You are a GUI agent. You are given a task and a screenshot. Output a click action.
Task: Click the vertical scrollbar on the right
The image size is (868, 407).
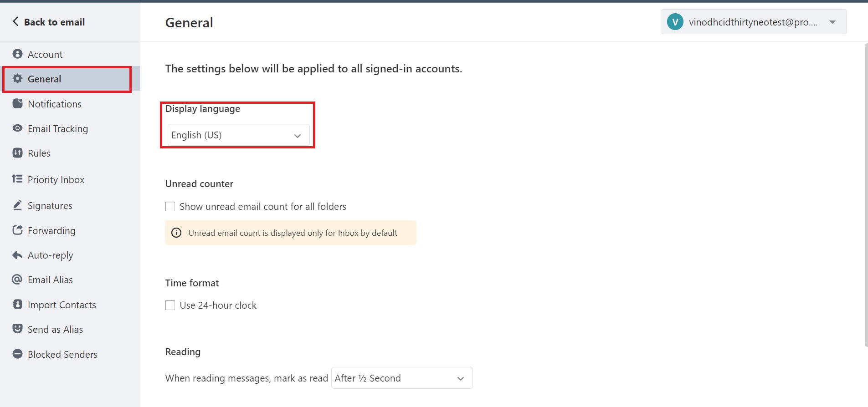[x=866, y=195]
